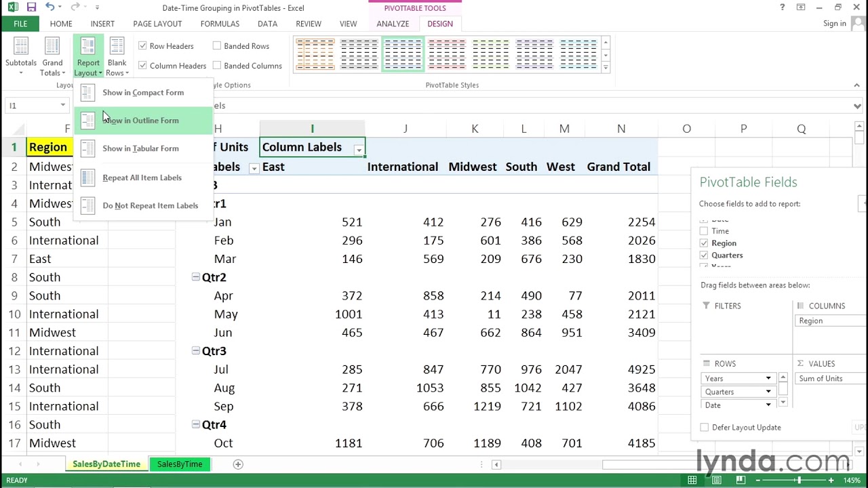Switch to the ANALYZE ribbon tab

(x=393, y=24)
